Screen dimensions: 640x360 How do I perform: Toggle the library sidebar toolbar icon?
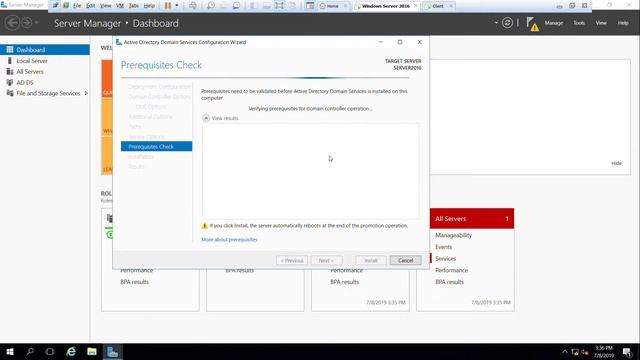tap(253, 6)
